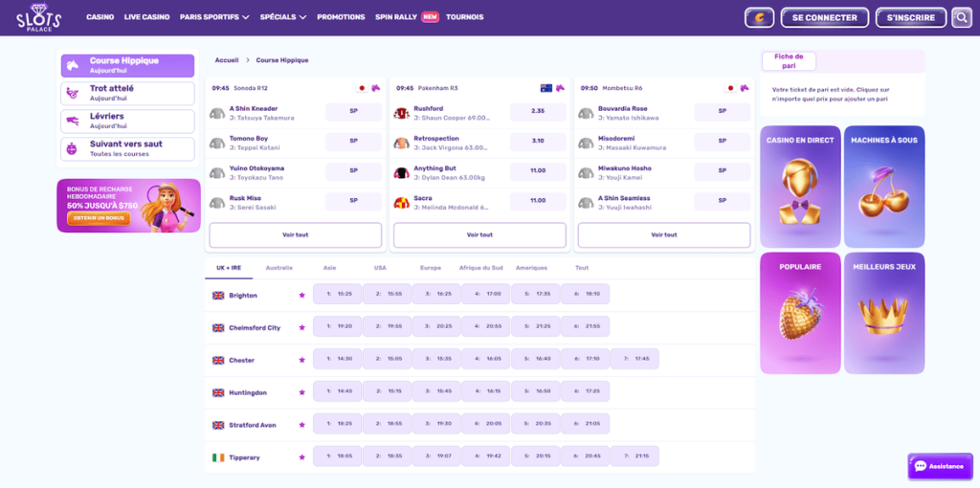Click the horse icon on Sonoda R12
Image resolution: width=980 pixels, height=488 pixels.
[375, 88]
